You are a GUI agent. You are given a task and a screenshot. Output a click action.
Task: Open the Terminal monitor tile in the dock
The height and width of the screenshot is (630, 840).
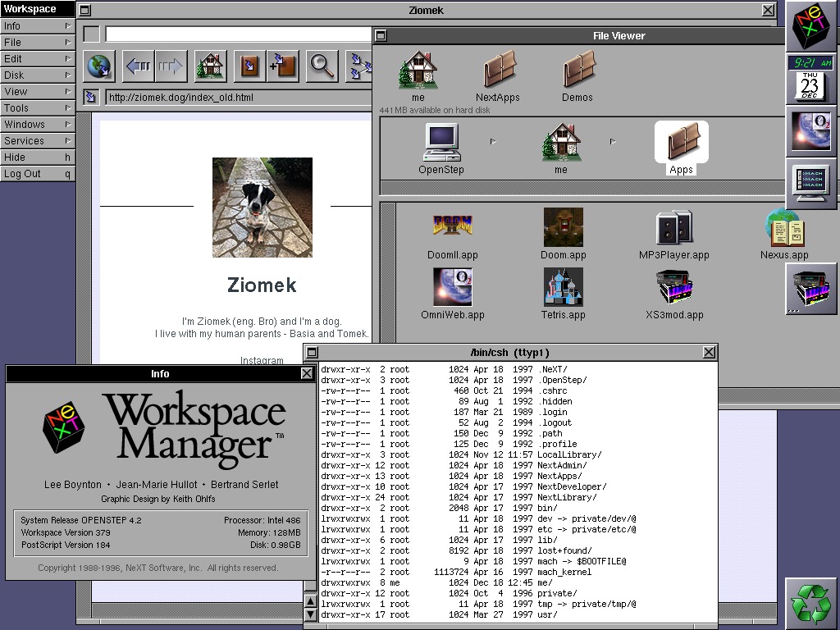[x=811, y=183]
